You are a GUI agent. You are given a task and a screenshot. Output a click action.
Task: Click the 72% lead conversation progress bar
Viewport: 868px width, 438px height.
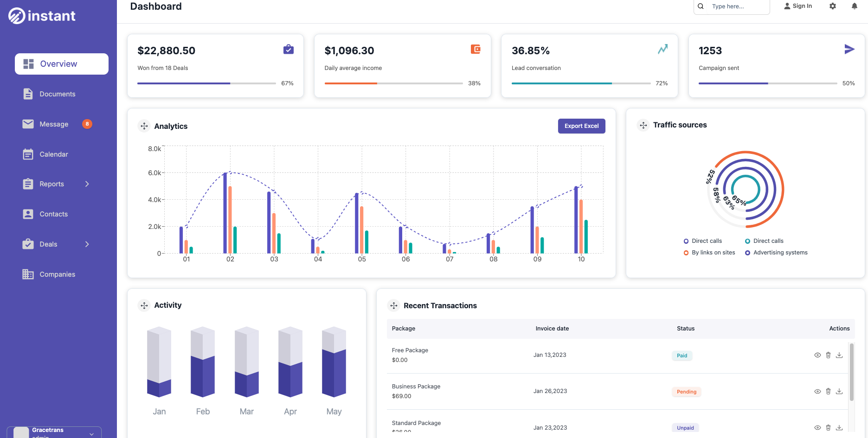pos(581,83)
